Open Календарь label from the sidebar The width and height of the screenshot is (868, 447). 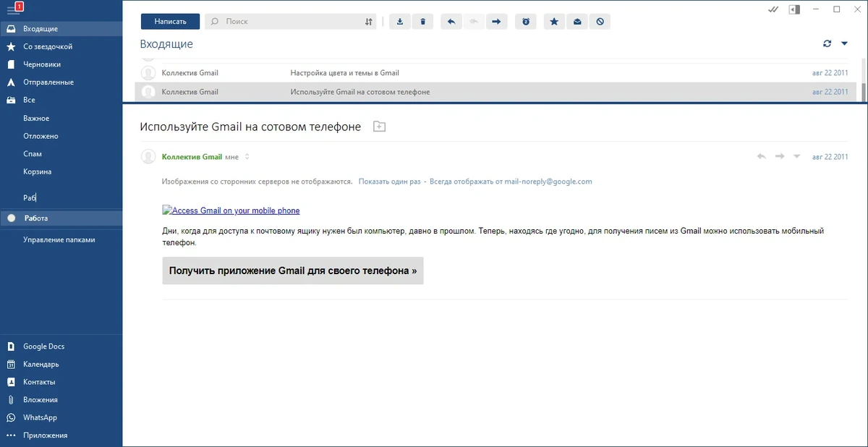pyautogui.click(x=41, y=364)
